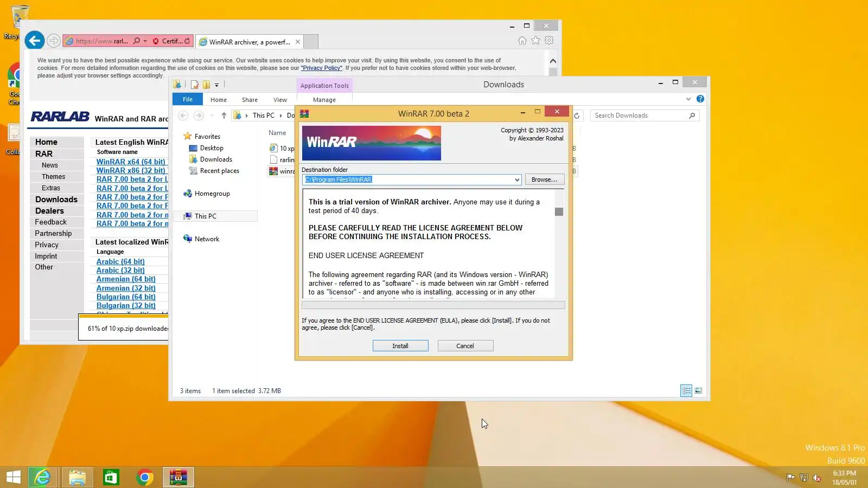The image size is (868, 488).
Task: Open Explorer help question mark
Action: [x=700, y=99]
